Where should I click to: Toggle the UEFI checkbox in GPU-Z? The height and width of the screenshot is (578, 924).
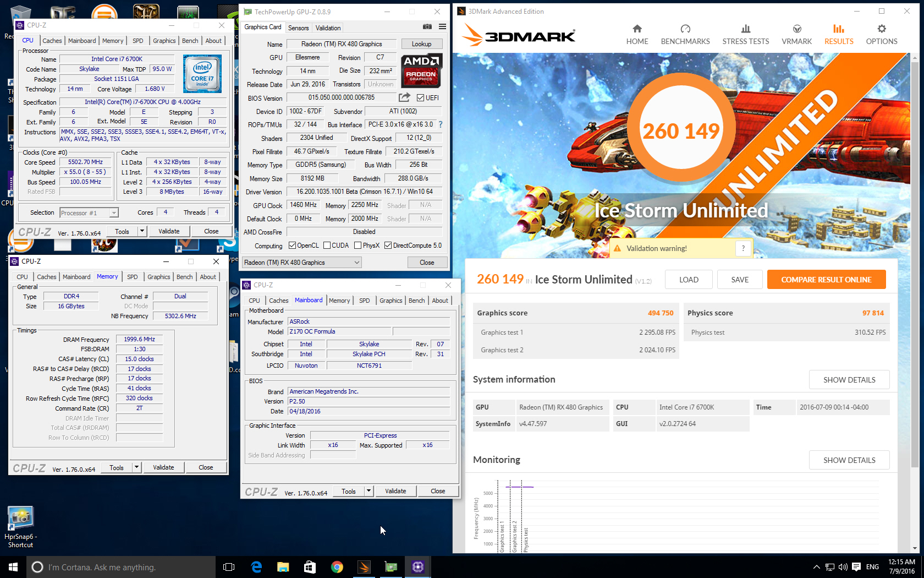[x=420, y=98]
